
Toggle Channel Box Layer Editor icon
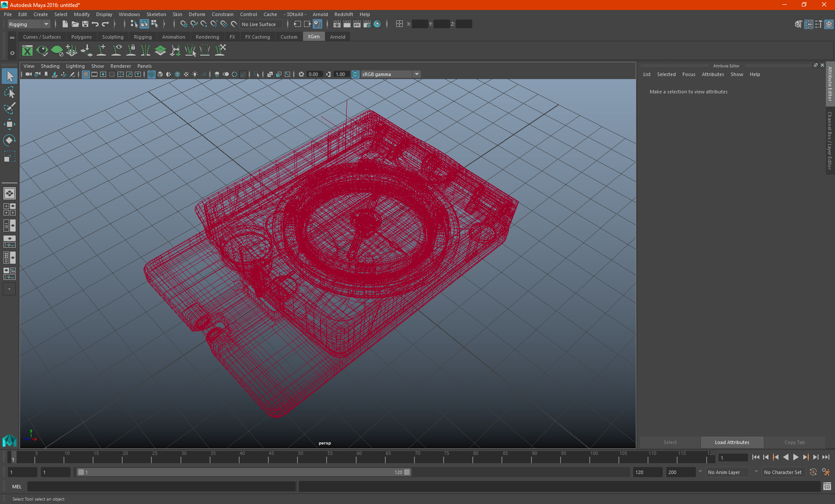click(828, 24)
